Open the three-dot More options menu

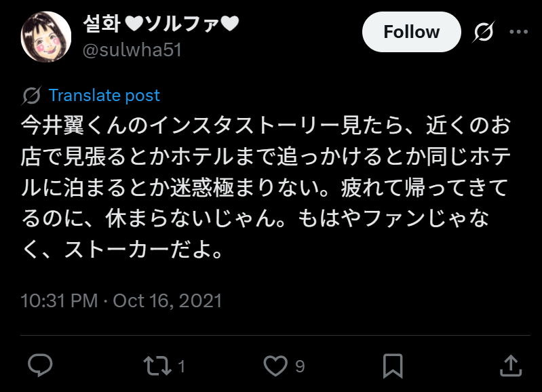tap(518, 32)
